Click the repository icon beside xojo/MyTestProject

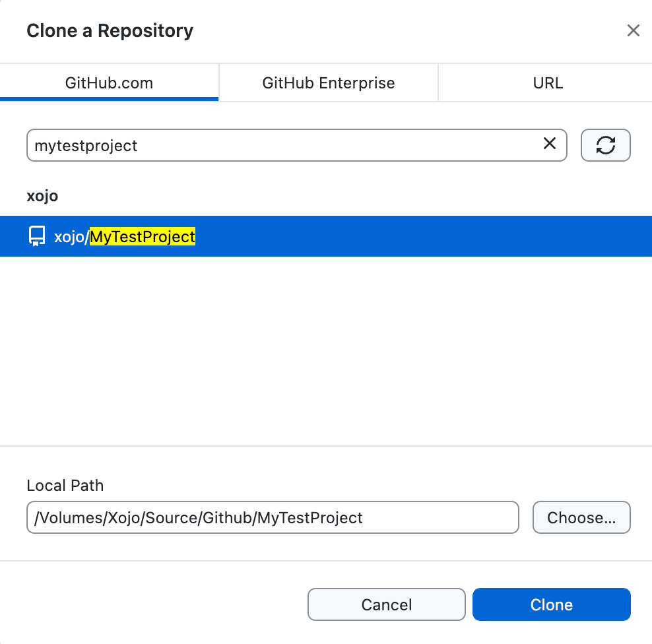[36, 236]
